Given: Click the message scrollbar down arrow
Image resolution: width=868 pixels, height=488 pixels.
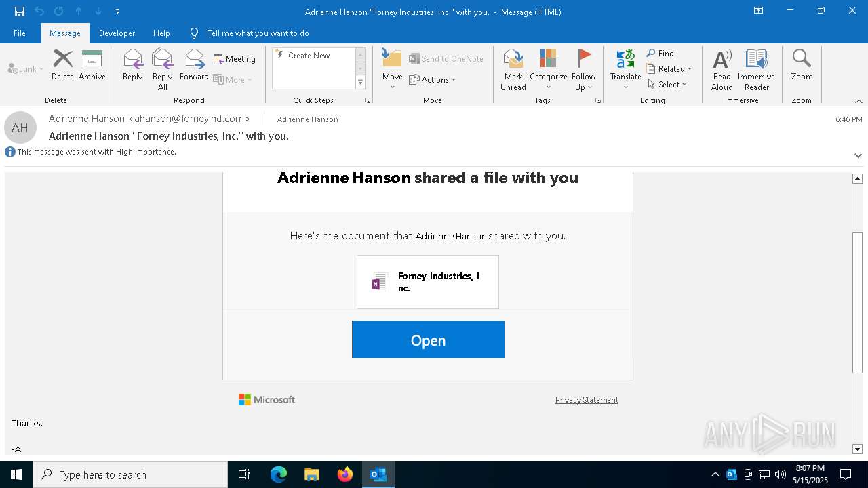Looking at the screenshot, I should tap(857, 449).
